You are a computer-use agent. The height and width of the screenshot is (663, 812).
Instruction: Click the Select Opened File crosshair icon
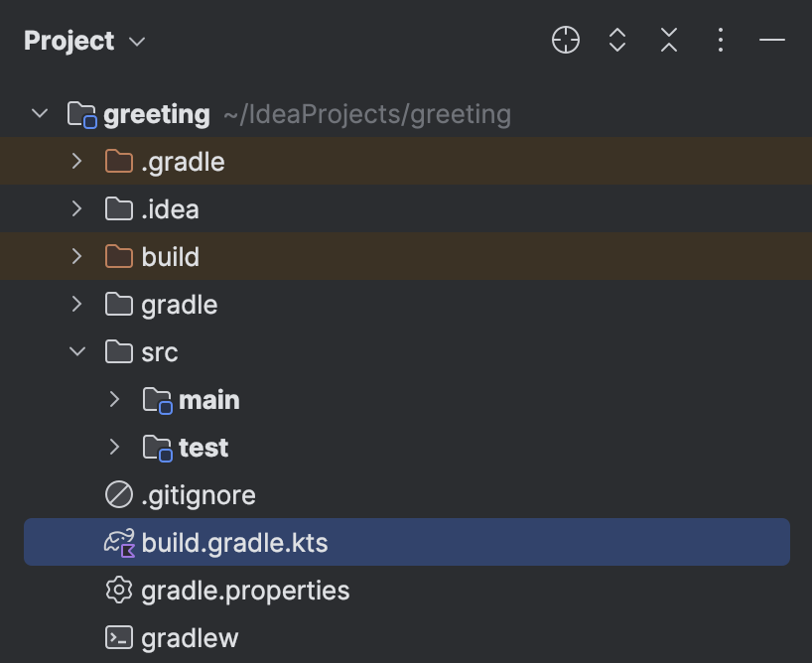(565, 41)
